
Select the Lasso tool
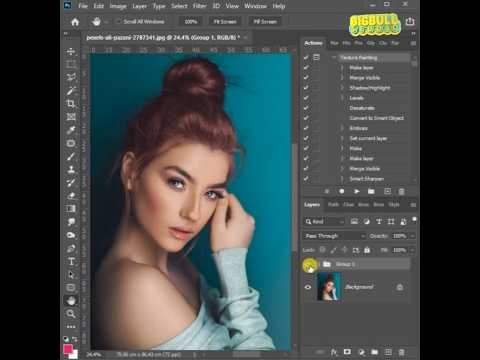[71, 77]
